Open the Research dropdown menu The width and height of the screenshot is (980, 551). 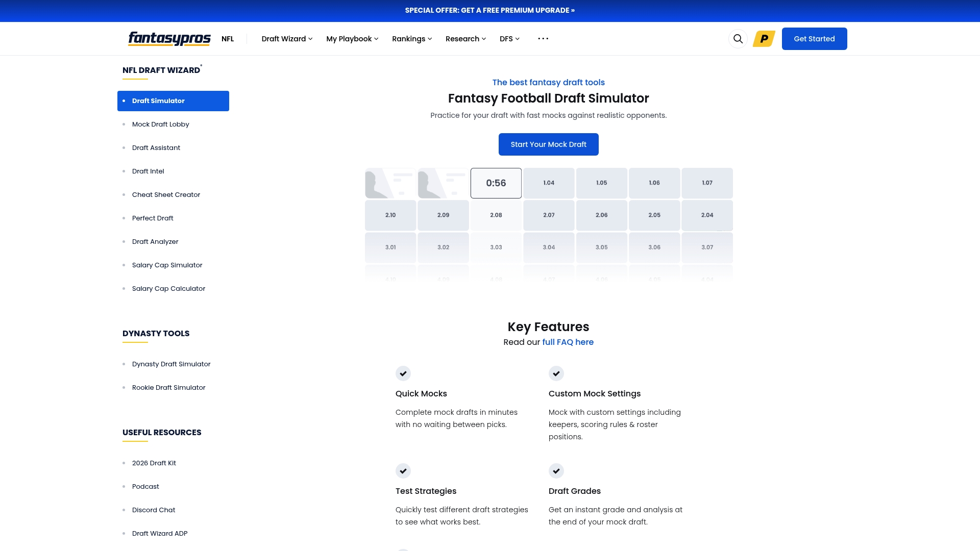coord(465,39)
